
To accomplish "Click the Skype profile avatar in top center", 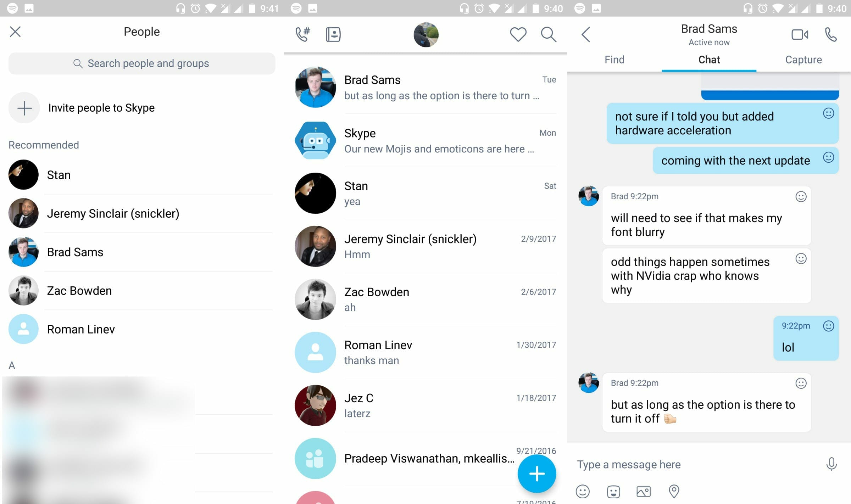I will [426, 35].
